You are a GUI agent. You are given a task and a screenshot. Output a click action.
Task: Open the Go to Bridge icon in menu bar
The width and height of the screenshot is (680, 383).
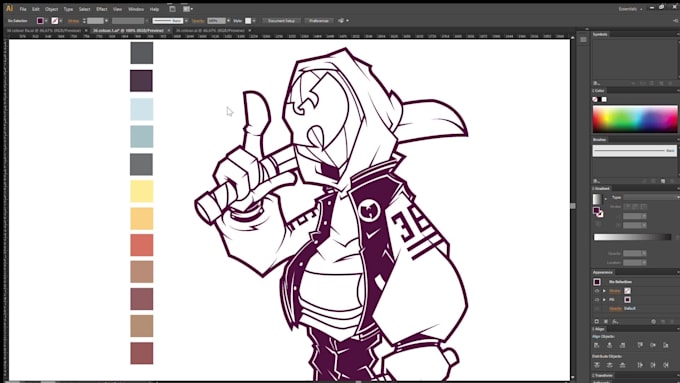172,9
